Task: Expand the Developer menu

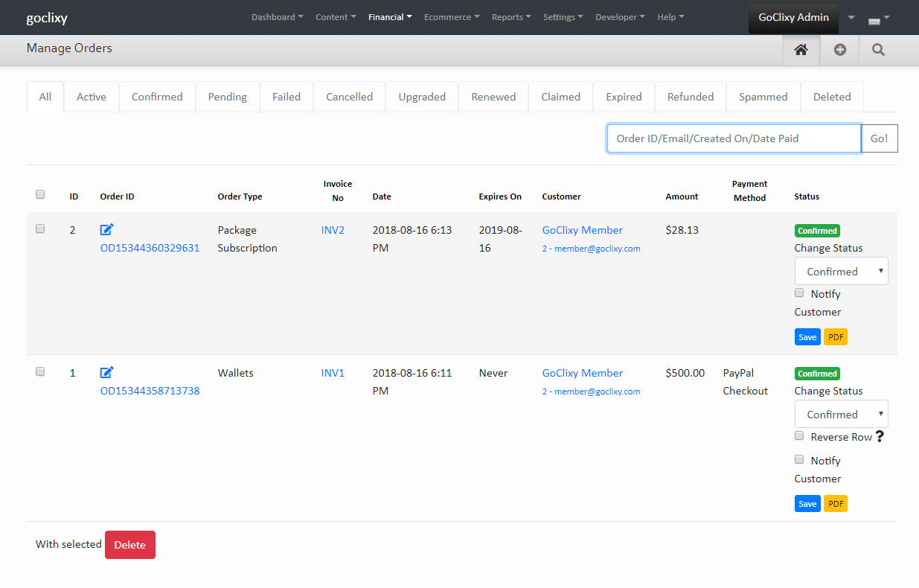Action: 621,17
